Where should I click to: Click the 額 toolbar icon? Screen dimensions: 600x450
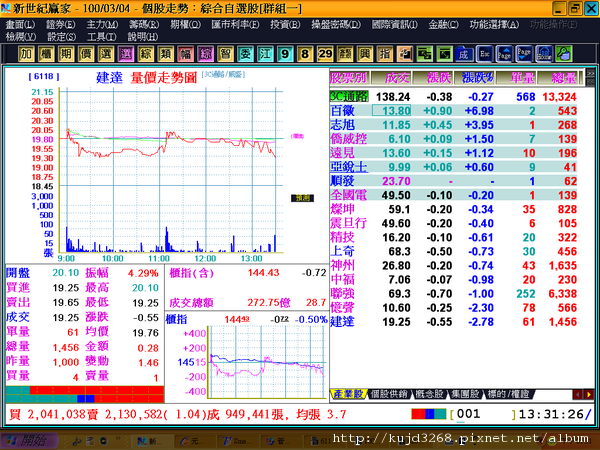[344, 54]
